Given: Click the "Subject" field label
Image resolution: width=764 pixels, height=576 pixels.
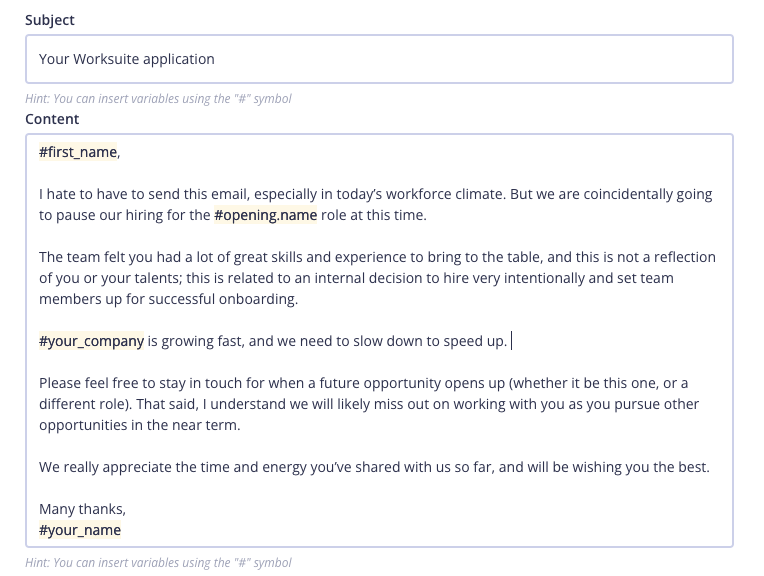Looking at the screenshot, I should [50, 20].
